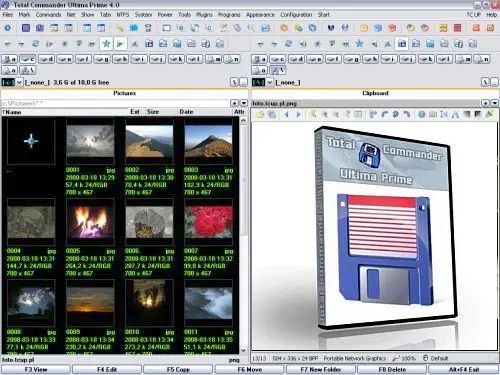
Task: Click the gear icon at toolbar start
Action: pyautogui.click(x=7, y=28)
